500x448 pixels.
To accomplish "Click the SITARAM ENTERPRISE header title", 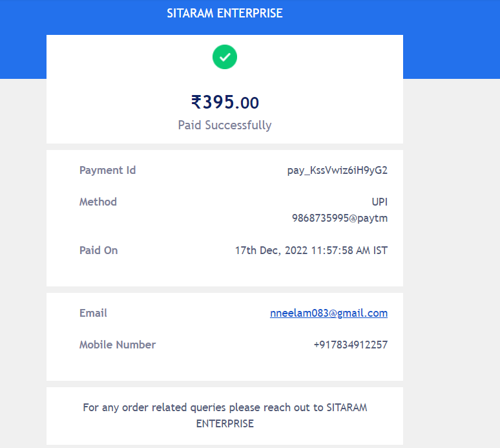I will coord(225,13).
